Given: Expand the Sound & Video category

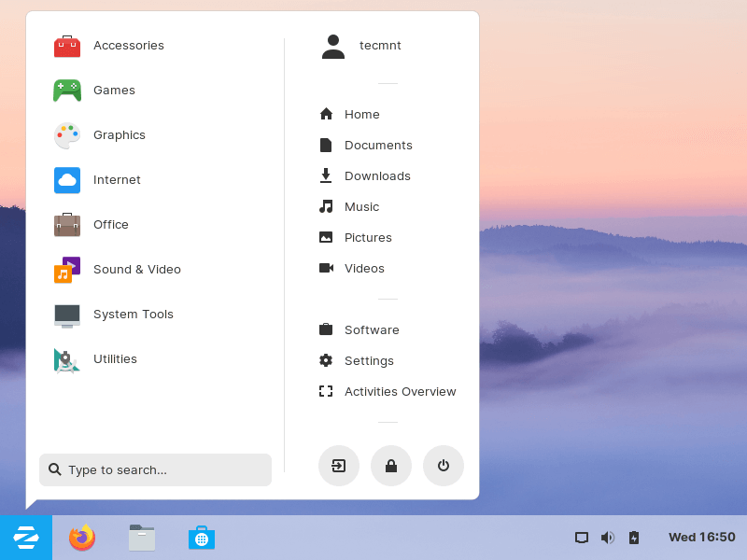Looking at the screenshot, I should (136, 270).
